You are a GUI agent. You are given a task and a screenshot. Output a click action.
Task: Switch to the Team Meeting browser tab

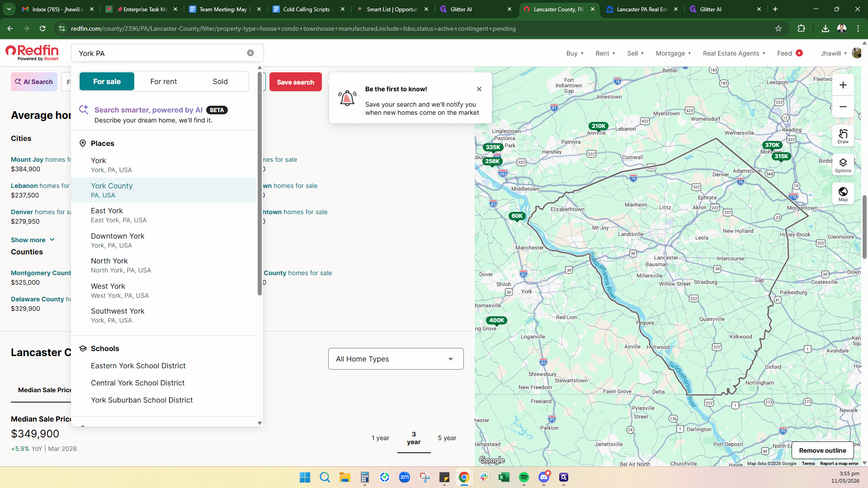click(226, 9)
